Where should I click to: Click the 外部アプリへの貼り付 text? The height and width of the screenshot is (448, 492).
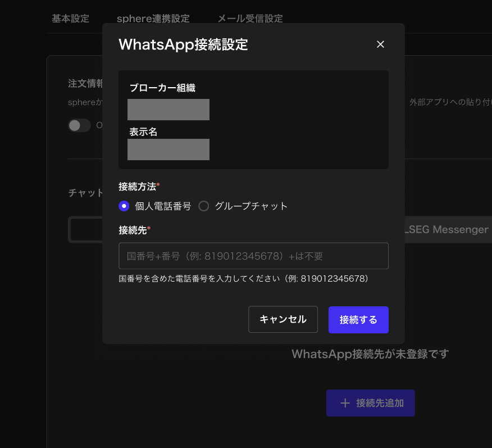pyautogui.click(x=450, y=102)
